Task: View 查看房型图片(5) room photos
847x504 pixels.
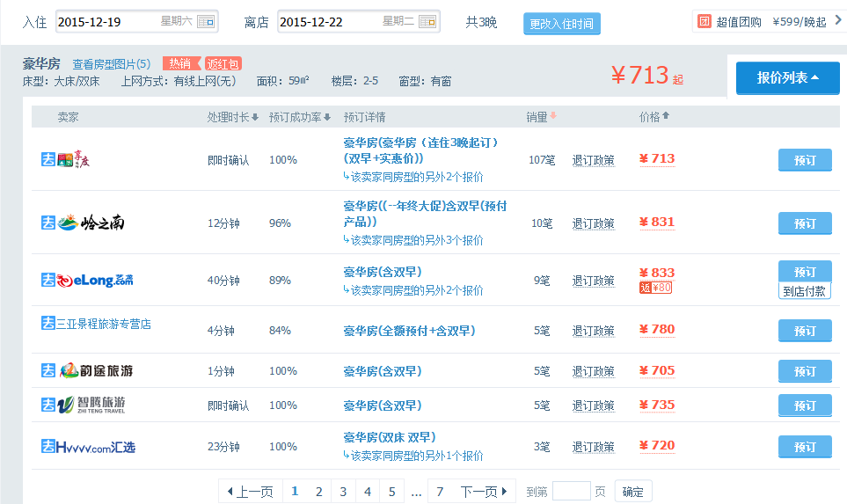Action: 111,64
